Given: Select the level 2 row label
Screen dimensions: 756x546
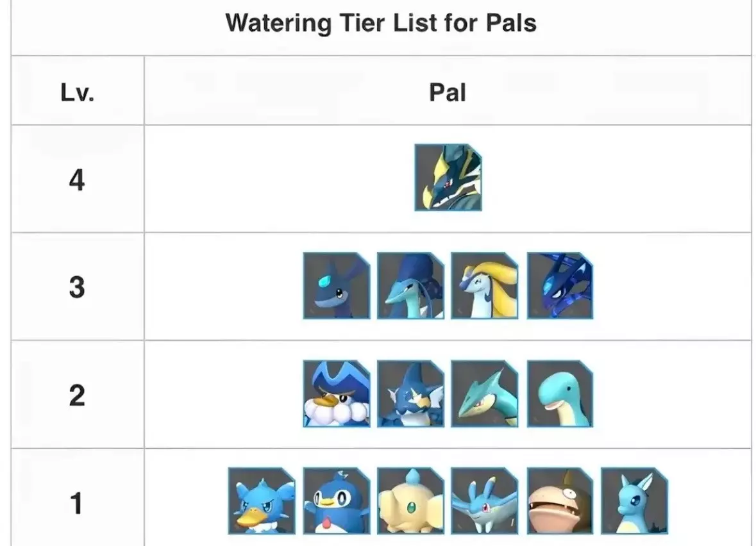Looking at the screenshot, I should click(x=77, y=395).
